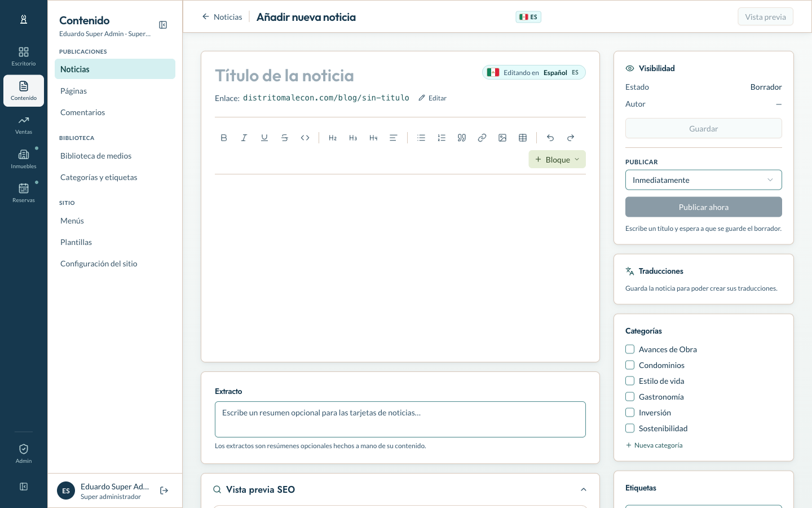The image size is (812, 508).
Task: Open Escritorio in the left rail
Action: point(24,56)
